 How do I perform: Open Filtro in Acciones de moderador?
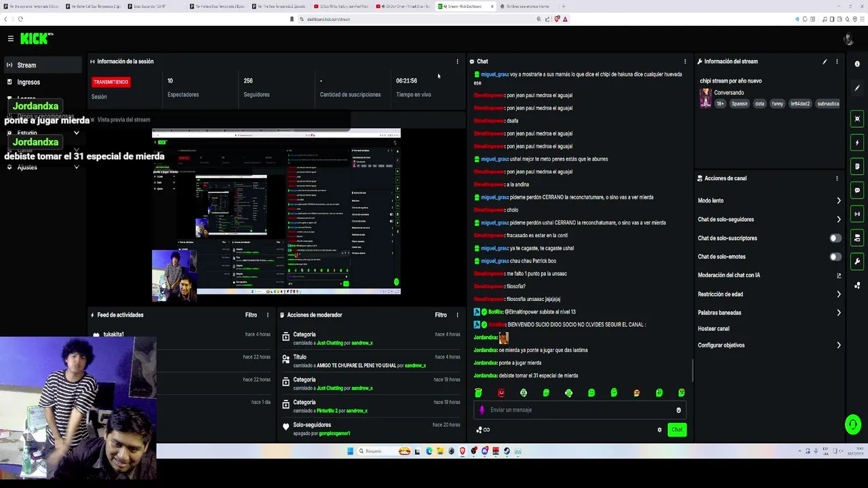click(441, 315)
